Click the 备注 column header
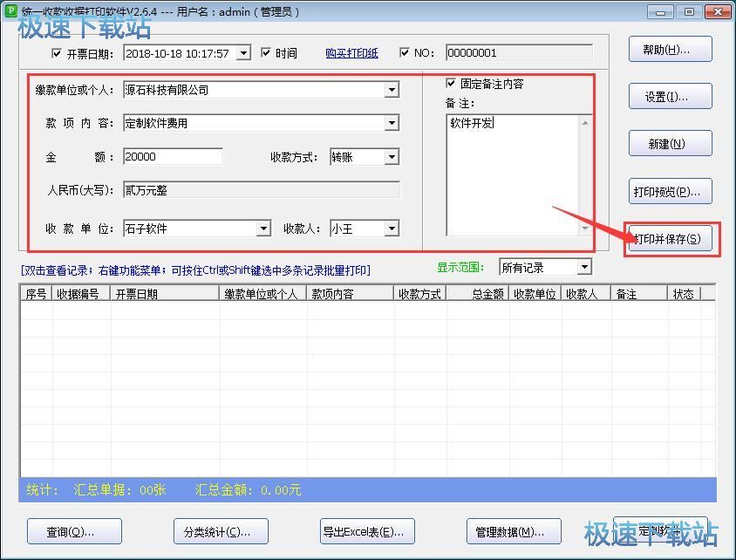 point(639,294)
